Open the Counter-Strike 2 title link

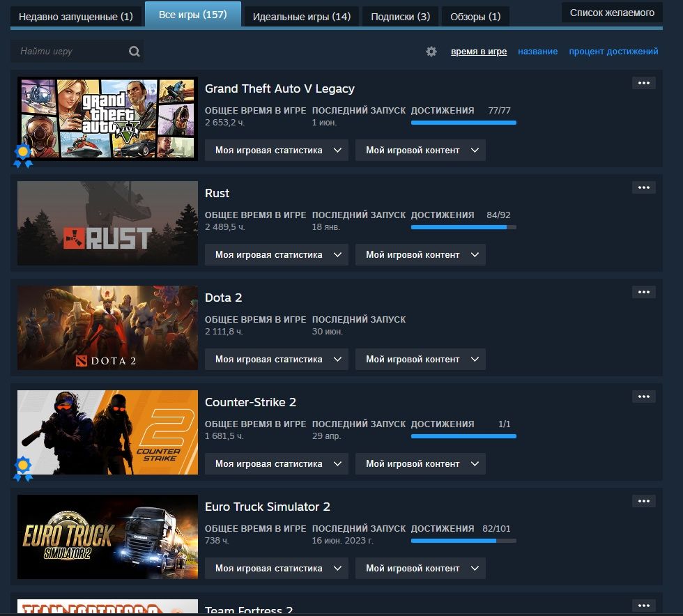[x=250, y=403]
